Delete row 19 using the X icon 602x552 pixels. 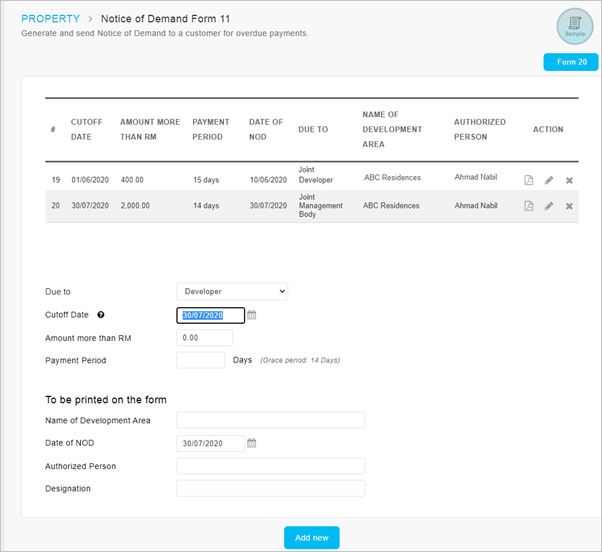tap(569, 180)
